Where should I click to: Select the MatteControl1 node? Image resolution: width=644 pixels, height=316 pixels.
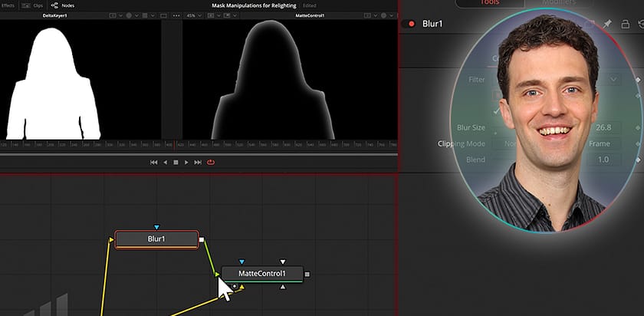[x=262, y=274]
